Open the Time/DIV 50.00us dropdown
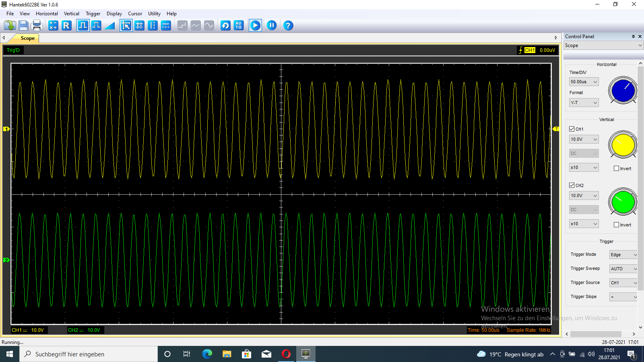Viewport: 644px width, 362px height. coord(584,82)
